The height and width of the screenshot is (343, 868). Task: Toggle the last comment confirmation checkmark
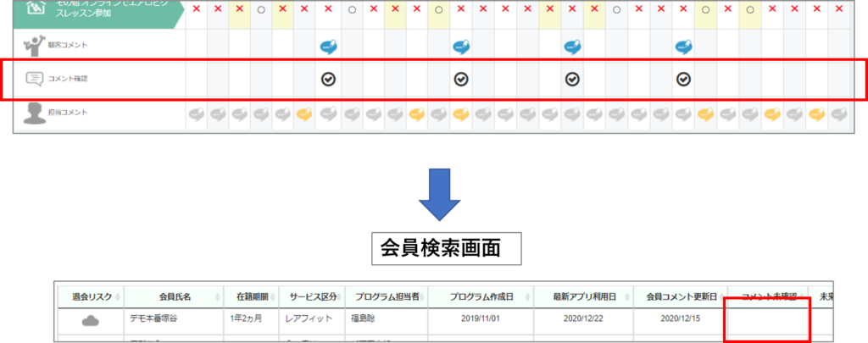(683, 79)
